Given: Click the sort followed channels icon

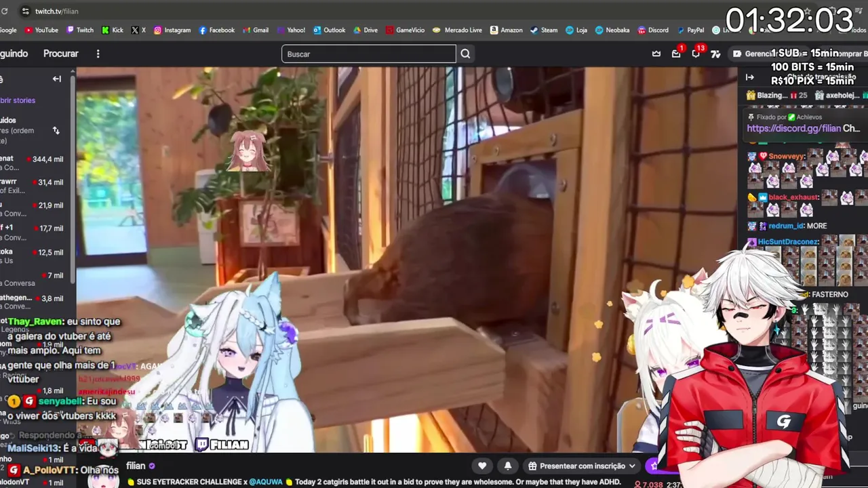Looking at the screenshot, I should tap(56, 130).
